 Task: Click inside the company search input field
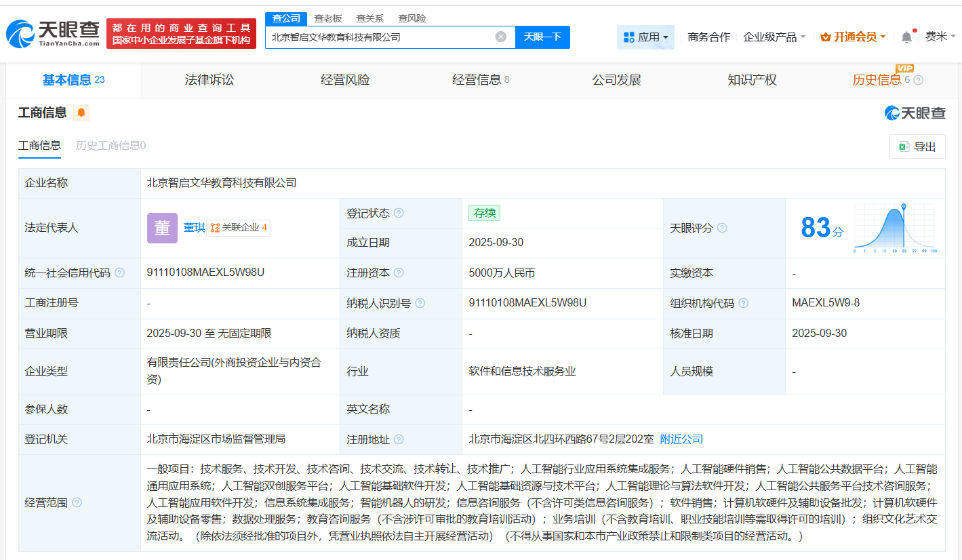click(380, 37)
